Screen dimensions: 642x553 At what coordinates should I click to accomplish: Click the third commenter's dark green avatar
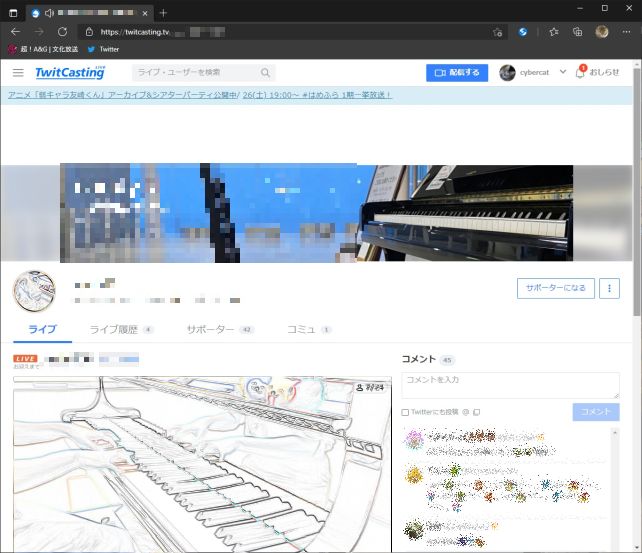point(414,529)
